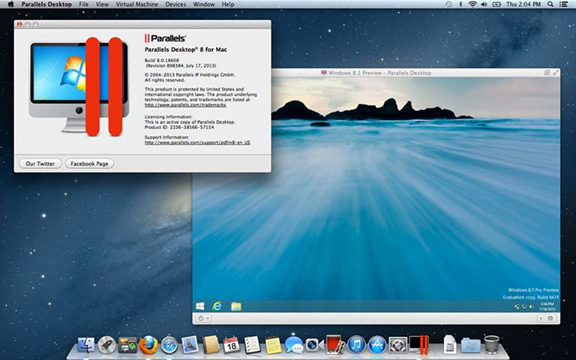The height and width of the screenshot is (360, 576).
Task: Open the Help menu
Action: [x=228, y=4]
